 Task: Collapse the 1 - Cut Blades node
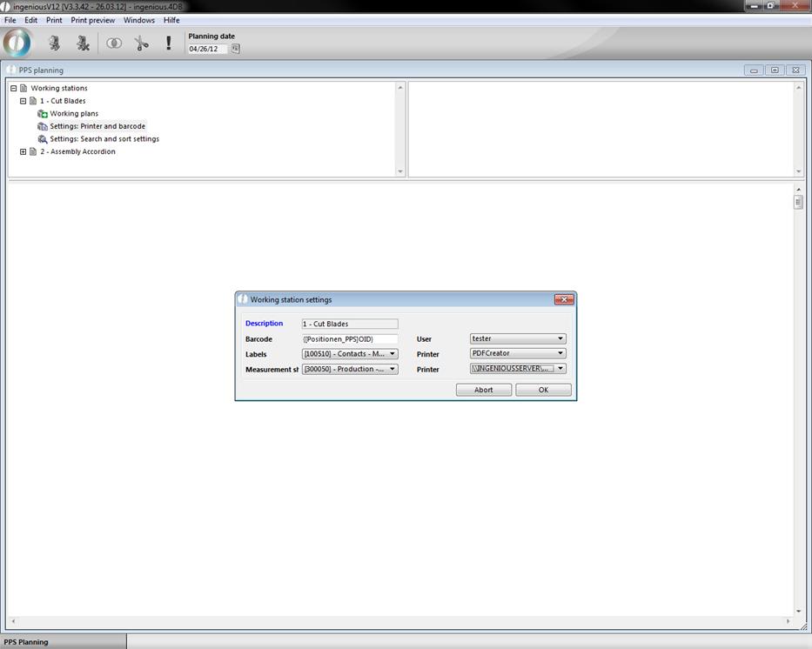click(x=23, y=101)
